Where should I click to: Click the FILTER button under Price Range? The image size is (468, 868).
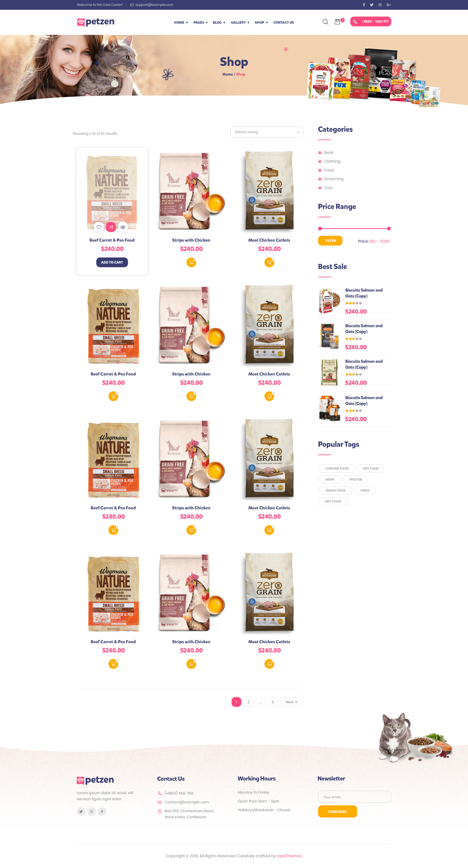pos(330,241)
